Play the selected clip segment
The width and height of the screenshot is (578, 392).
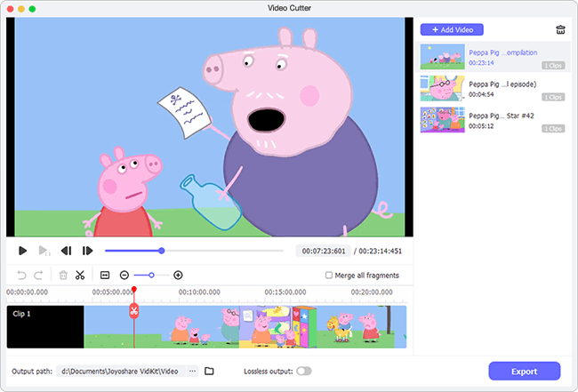[x=44, y=251]
